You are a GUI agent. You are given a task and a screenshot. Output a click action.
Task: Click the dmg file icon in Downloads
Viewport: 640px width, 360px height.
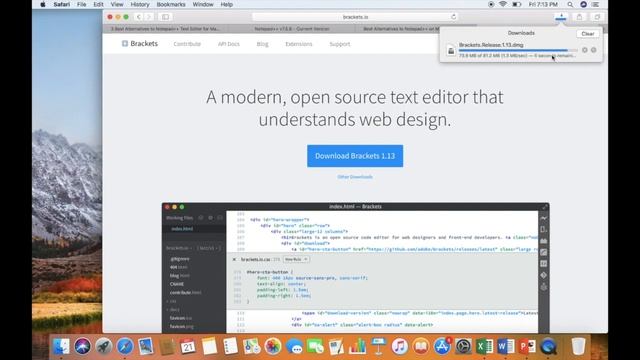451,50
